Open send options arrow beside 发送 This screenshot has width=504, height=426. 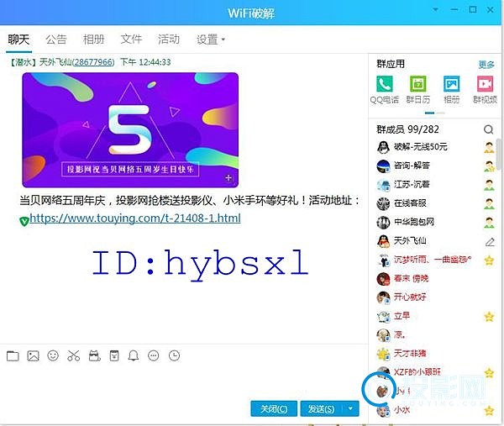coord(352,408)
